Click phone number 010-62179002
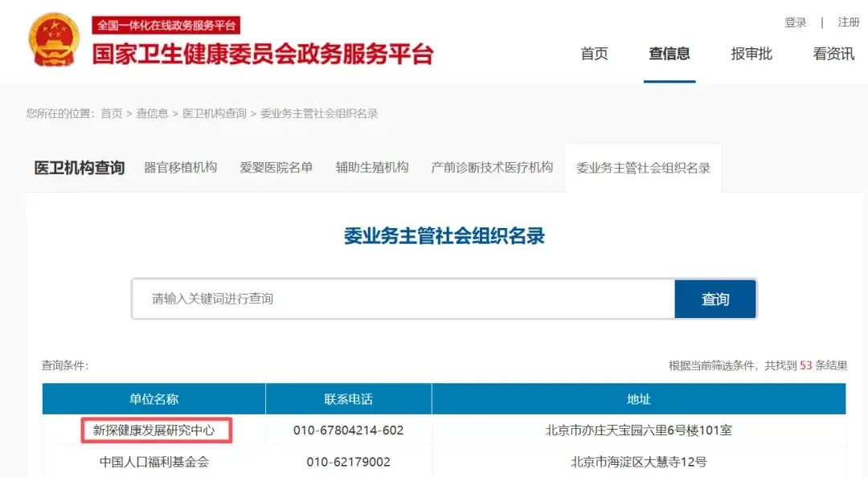The width and height of the screenshot is (868, 477). [x=349, y=462]
